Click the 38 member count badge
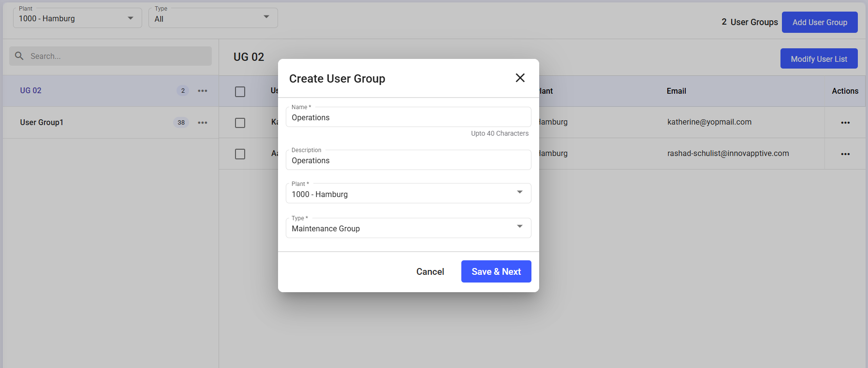Screen dimensions: 868x368 (181, 123)
